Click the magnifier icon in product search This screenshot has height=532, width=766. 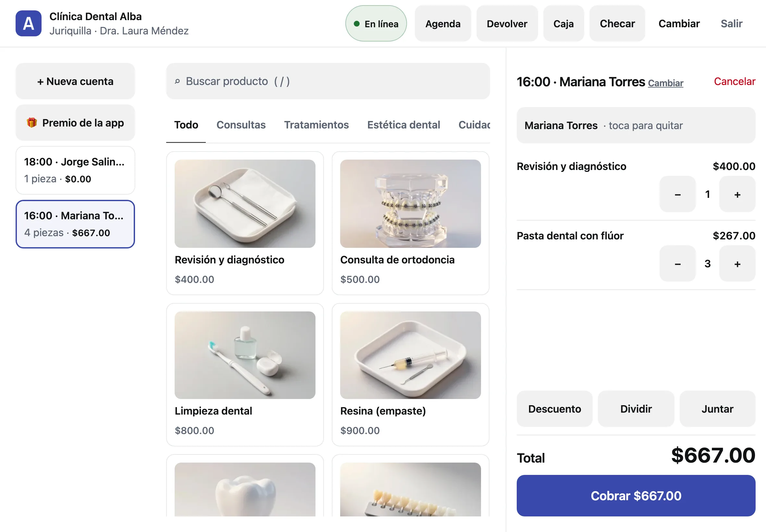click(x=178, y=81)
